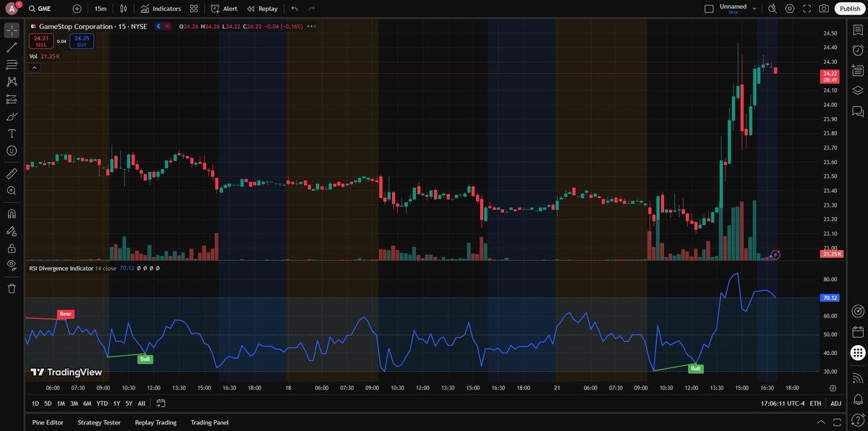Open the Unnamed layout dropdown arrow

tap(754, 9)
